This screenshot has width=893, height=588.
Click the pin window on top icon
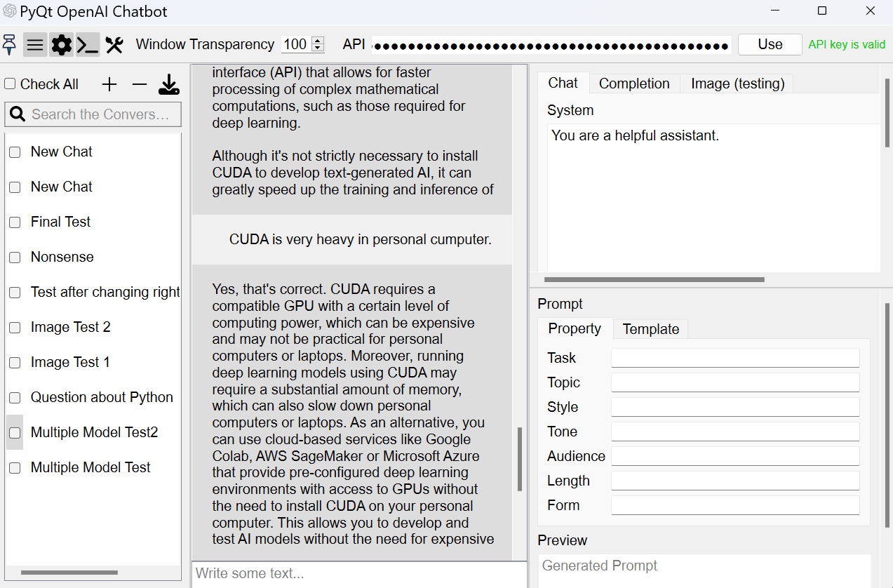pyautogui.click(x=9, y=45)
